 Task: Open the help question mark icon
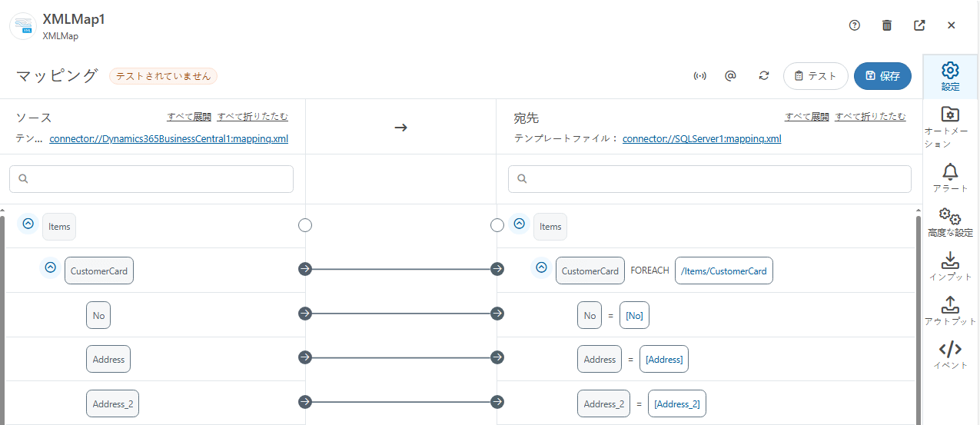(x=855, y=25)
